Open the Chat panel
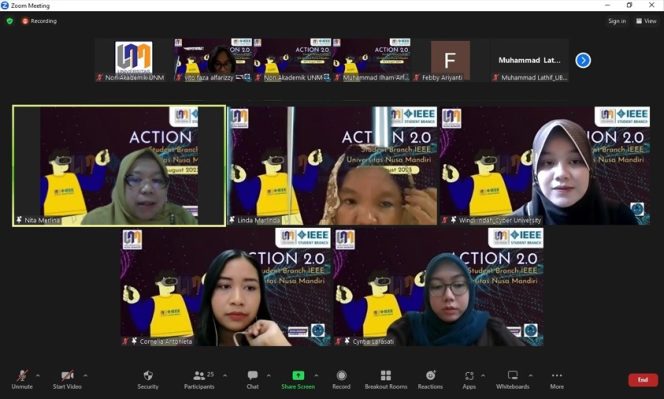 pyautogui.click(x=253, y=380)
